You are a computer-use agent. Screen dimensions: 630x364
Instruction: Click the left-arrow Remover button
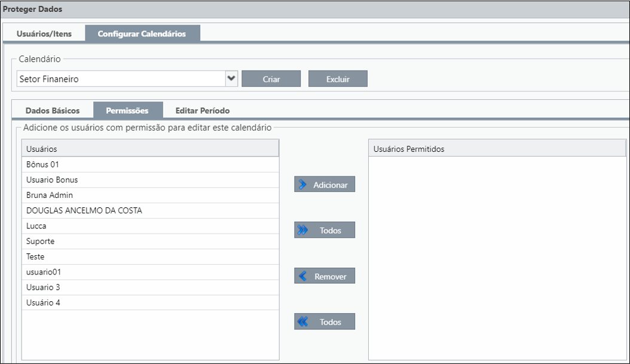click(x=324, y=276)
